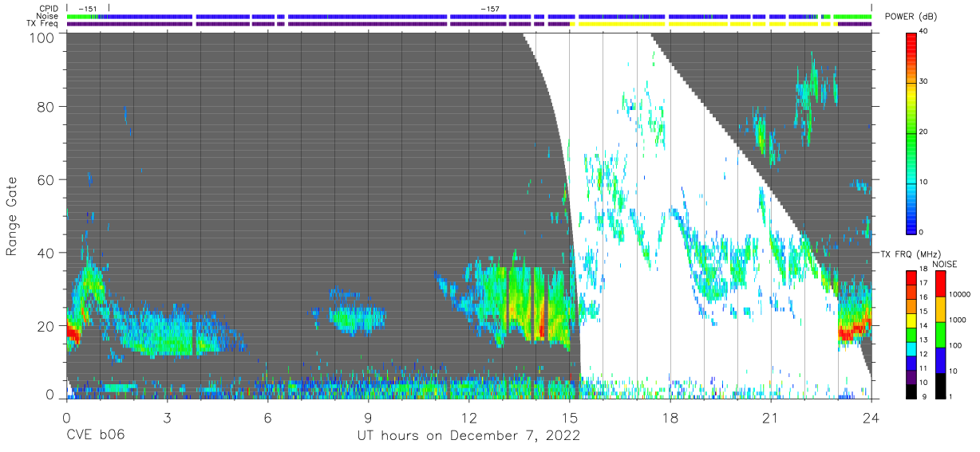The width and height of the screenshot is (980, 452).
Task: Click the '18' UT hour tick label
Action: click(670, 417)
